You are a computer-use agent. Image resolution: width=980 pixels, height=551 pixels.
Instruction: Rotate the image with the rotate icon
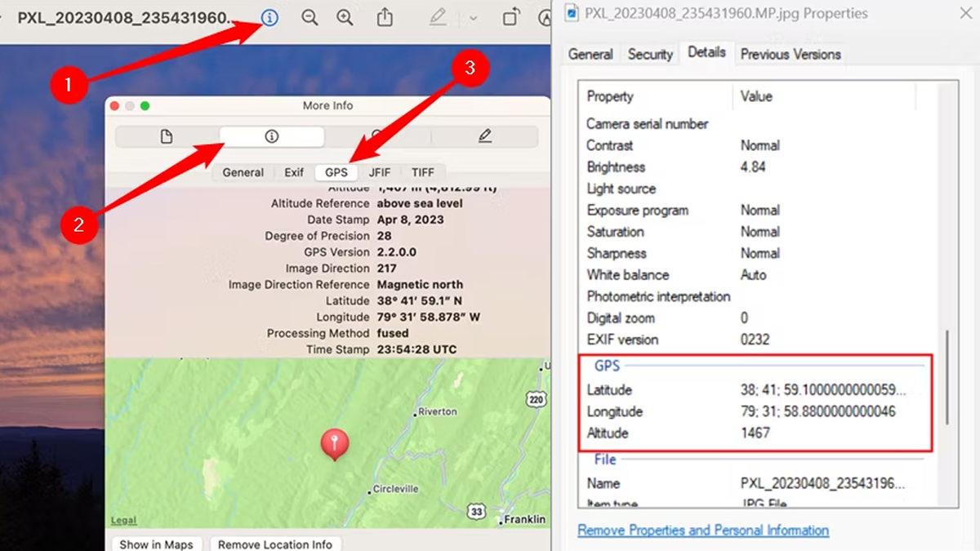click(511, 17)
